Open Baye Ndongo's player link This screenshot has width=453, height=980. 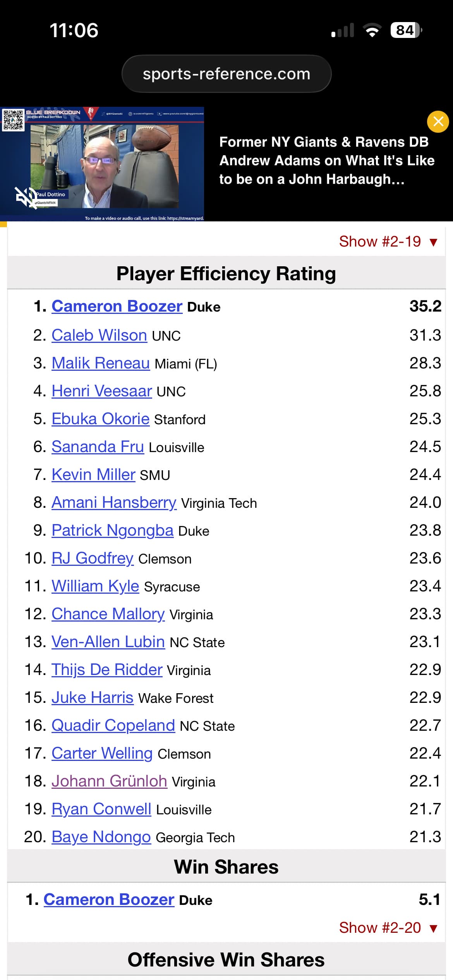tap(101, 837)
